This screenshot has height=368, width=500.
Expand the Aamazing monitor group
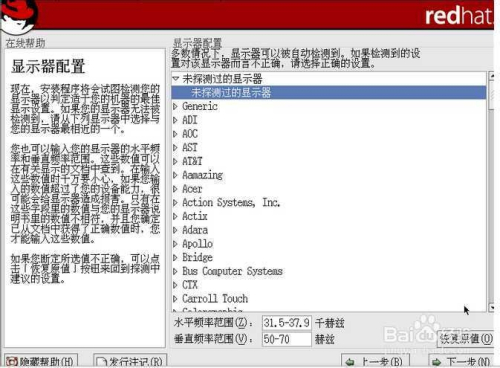click(175, 175)
